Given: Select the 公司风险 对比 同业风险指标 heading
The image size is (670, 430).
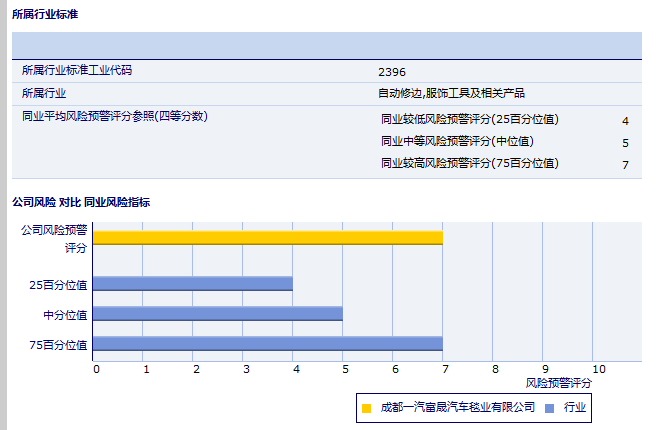Looking at the screenshot, I should [x=81, y=202].
